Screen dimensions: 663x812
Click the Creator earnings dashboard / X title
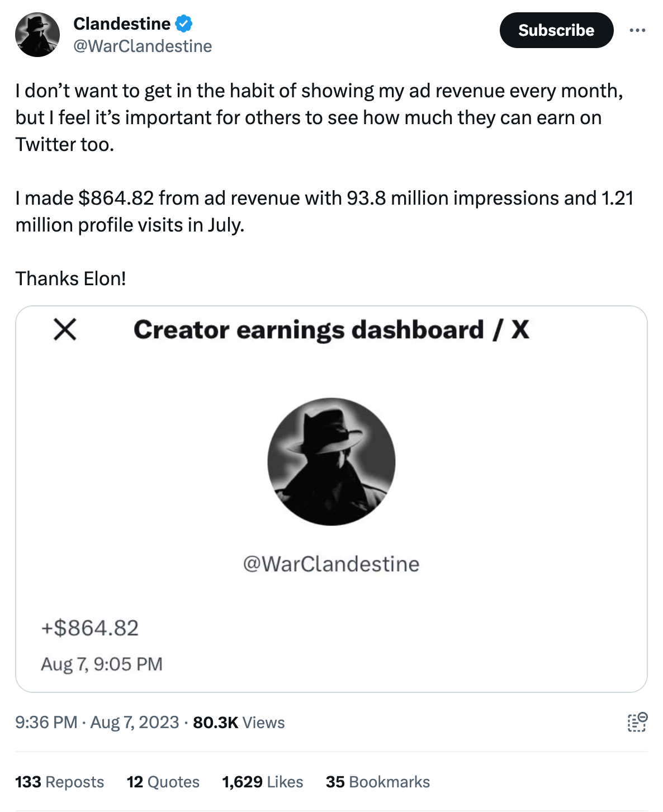[333, 330]
